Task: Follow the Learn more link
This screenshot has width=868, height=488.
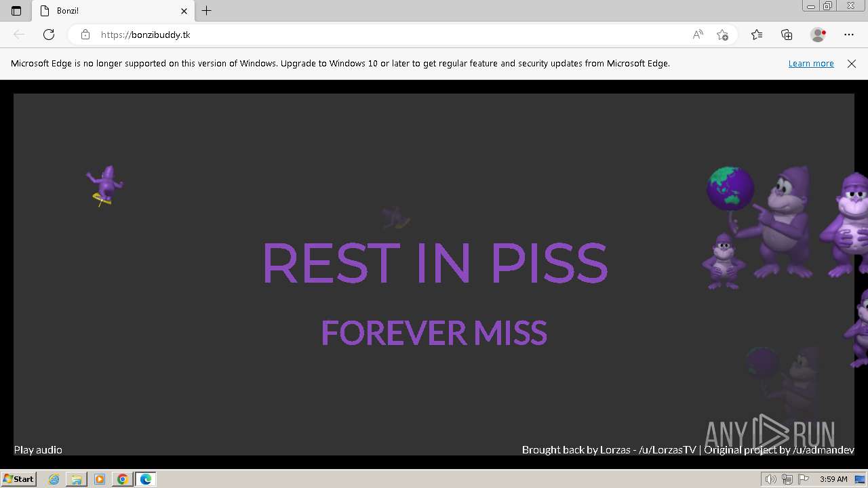Action: coord(811,63)
